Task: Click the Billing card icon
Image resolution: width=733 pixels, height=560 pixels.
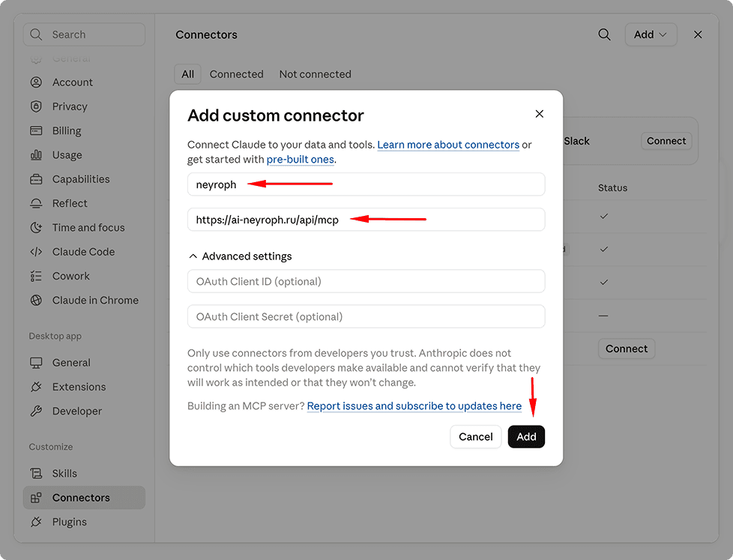Action: pos(36,130)
